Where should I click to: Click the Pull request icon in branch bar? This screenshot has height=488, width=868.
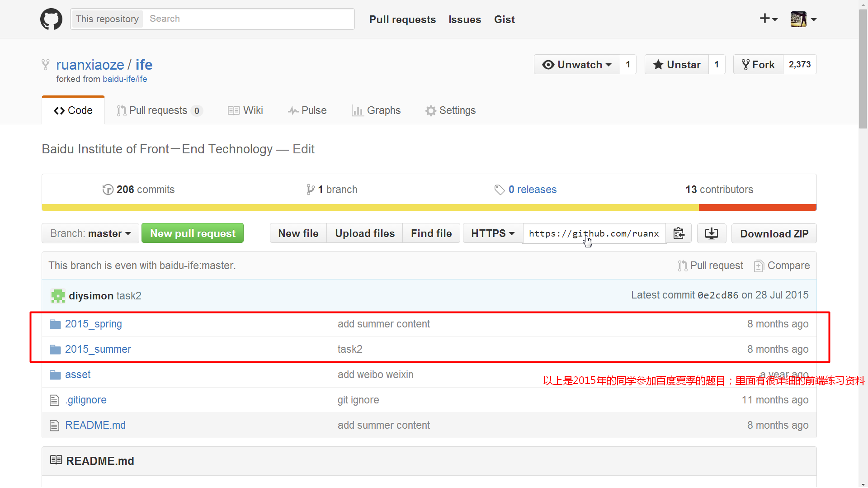pyautogui.click(x=682, y=266)
